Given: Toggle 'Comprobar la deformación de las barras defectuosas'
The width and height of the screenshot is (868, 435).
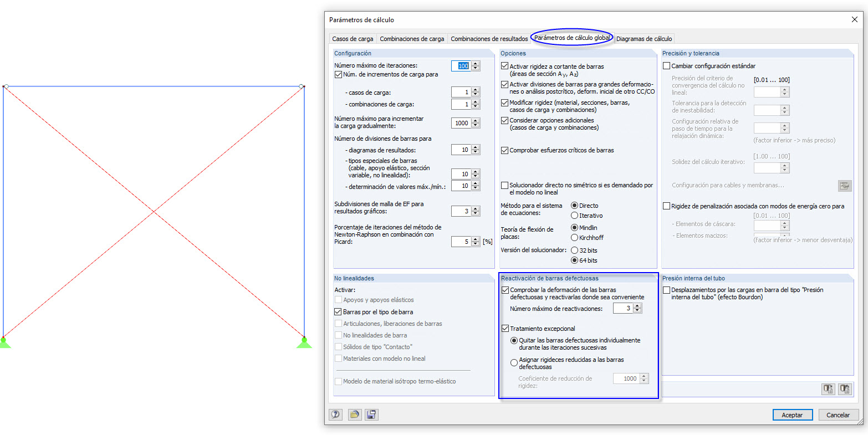Looking at the screenshot, I should coord(505,290).
